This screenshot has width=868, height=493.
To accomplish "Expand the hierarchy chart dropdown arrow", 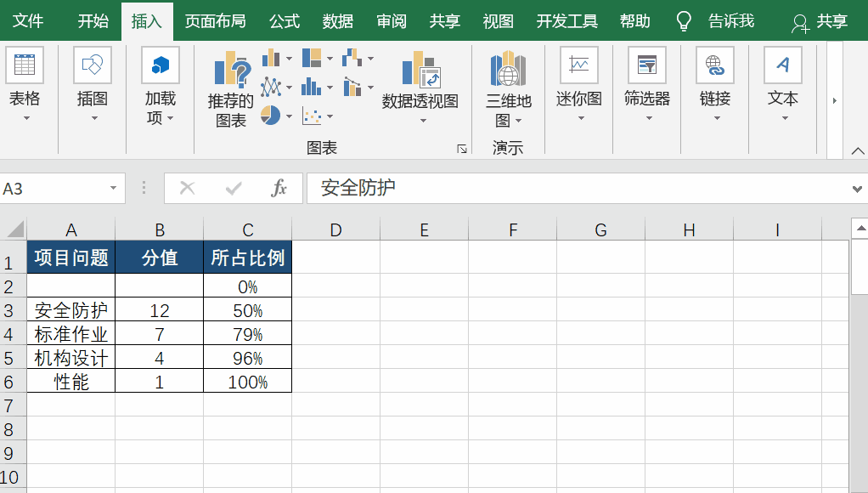I will 330,58.
